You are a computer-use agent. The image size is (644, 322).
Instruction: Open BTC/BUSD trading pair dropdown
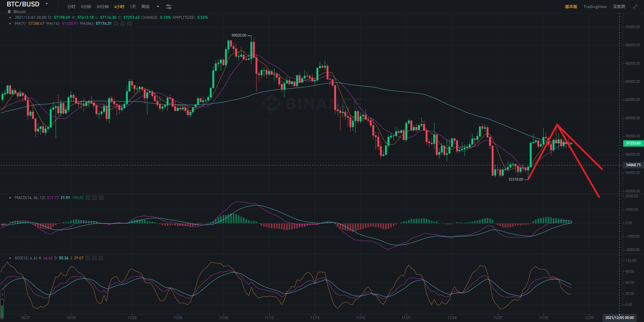pyautogui.click(x=47, y=4)
